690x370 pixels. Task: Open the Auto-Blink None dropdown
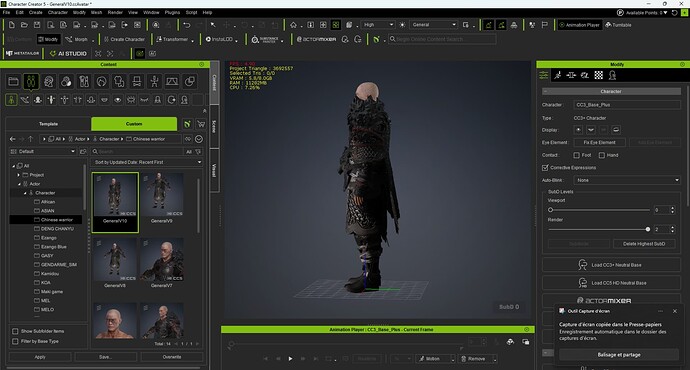627,180
